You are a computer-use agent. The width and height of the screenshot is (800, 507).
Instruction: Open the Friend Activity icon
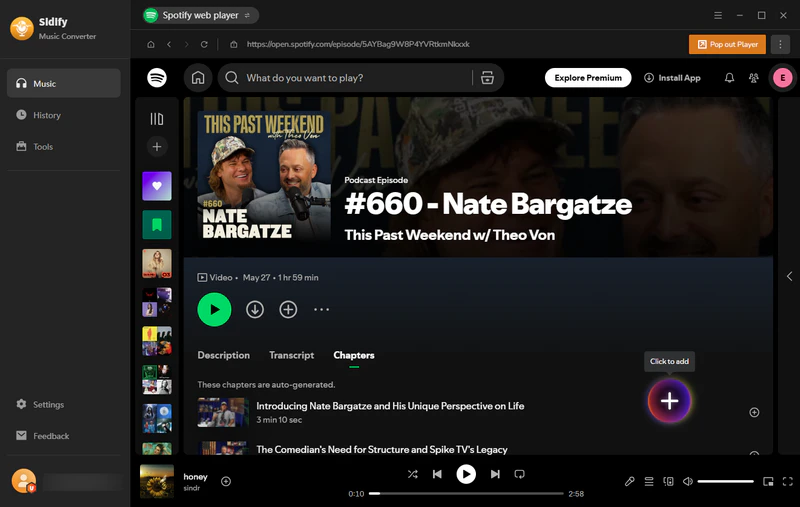pos(754,78)
